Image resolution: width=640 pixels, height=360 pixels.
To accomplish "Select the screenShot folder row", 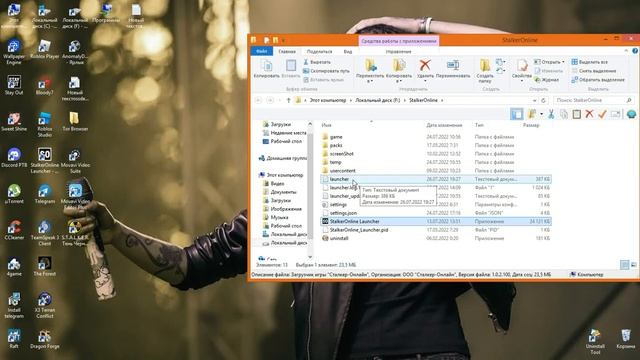I will point(436,154).
